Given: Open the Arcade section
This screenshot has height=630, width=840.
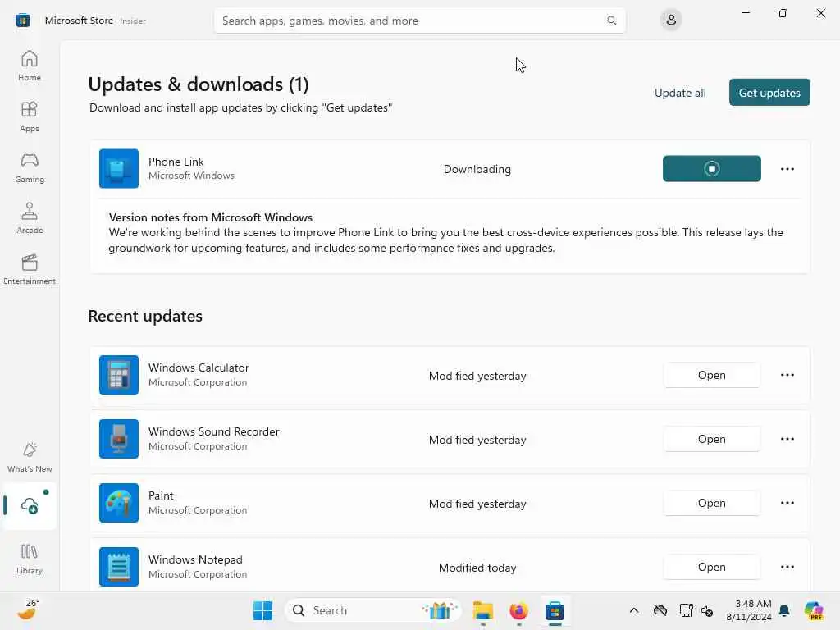Looking at the screenshot, I should click(x=29, y=218).
